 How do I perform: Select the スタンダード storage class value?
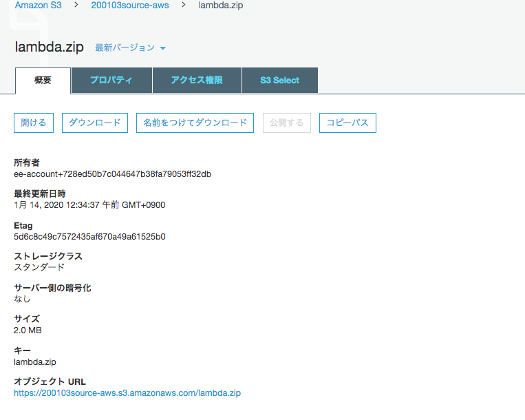[x=39, y=267]
